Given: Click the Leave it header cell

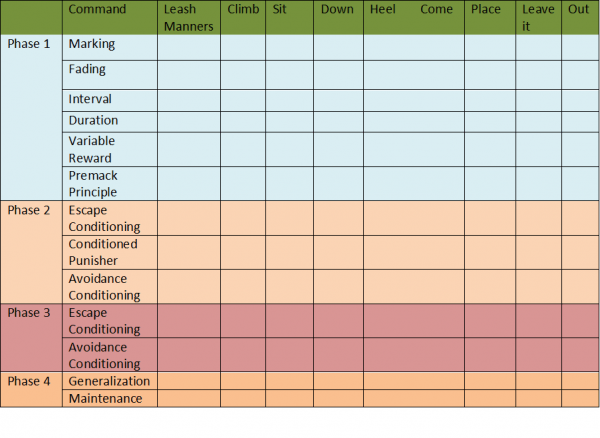Looking at the screenshot, I should click(x=538, y=18).
